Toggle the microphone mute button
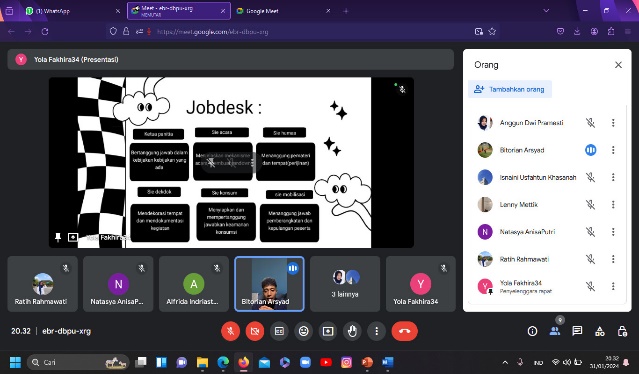Viewport: 639px width, 374px height. tap(230, 331)
